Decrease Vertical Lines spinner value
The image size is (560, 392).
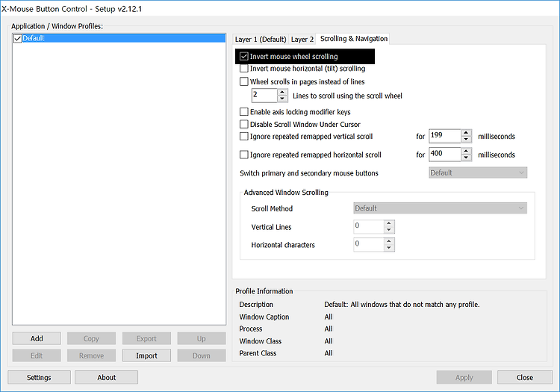click(x=389, y=230)
